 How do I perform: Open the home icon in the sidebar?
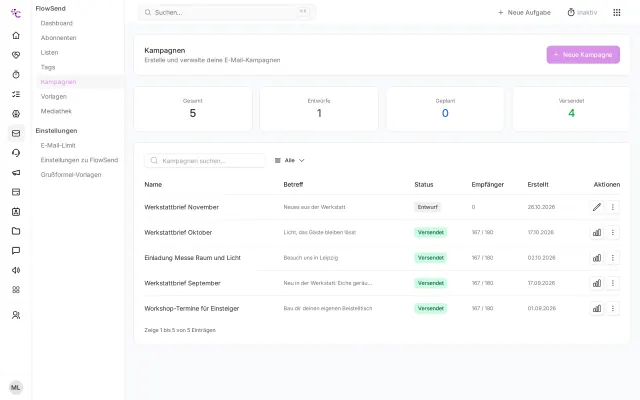(x=16, y=36)
